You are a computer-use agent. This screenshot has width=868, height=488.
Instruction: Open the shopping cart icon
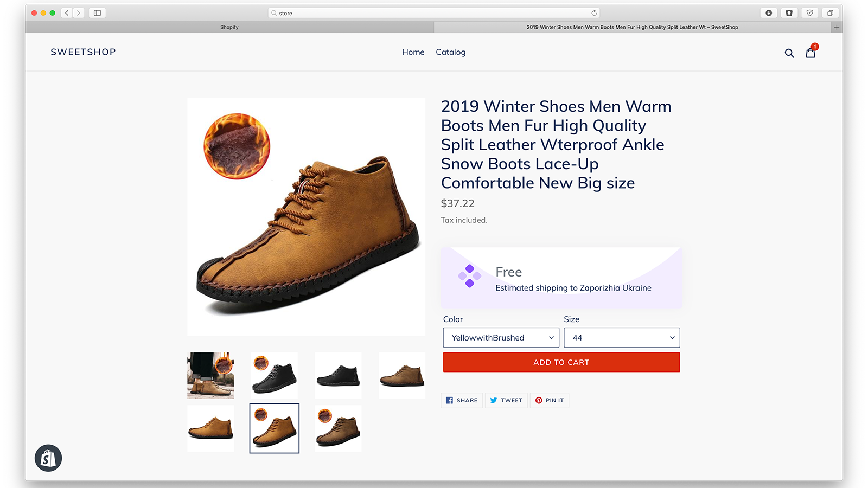(x=810, y=53)
